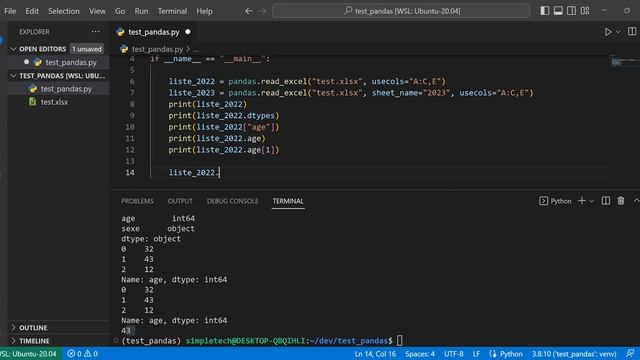Open the Selection menu
640x360 pixels.
pos(64,11)
